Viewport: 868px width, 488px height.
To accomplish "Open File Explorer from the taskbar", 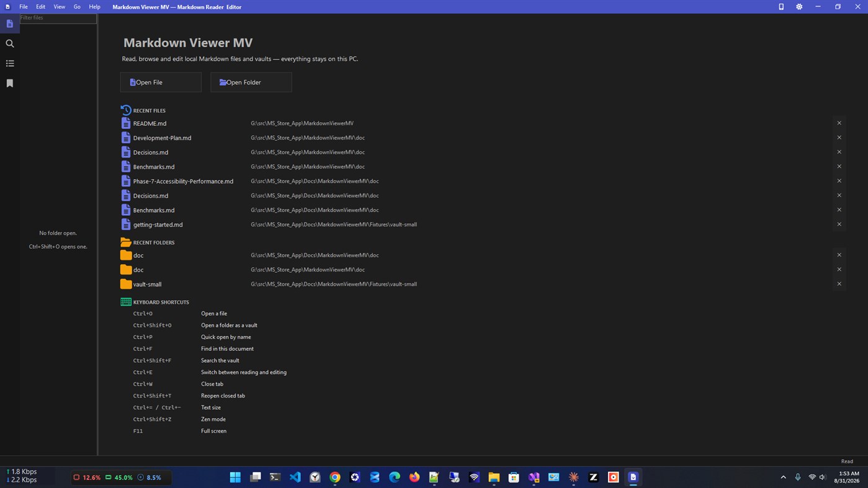I will click(494, 477).
